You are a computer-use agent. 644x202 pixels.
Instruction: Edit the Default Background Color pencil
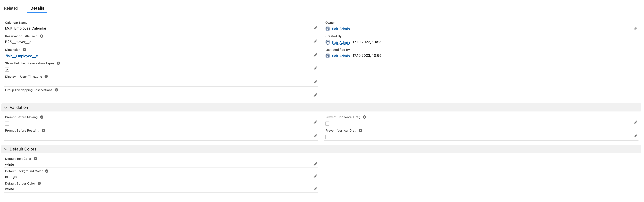(x=315, y=176)
